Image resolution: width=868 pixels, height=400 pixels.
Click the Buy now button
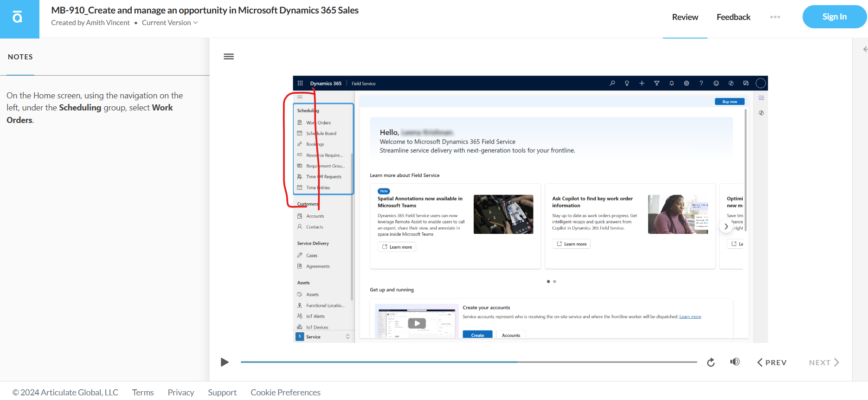(730, 102)
